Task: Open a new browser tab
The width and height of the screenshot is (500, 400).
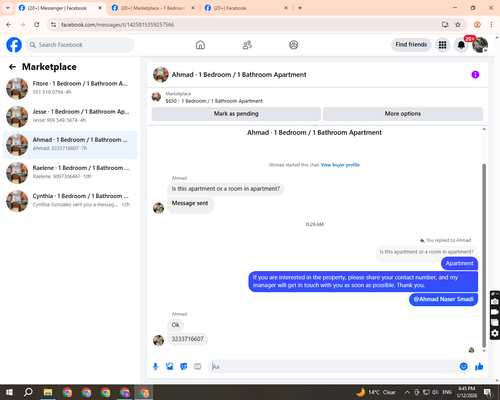Action: click(300, 8)
